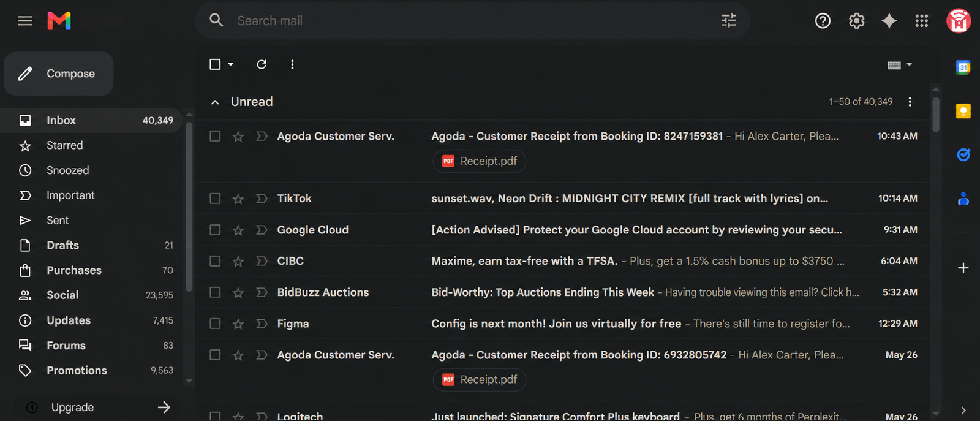Compose a new email
Image resolution: width=980 pixels, height=421 pixels.
(x=59, y=74)
